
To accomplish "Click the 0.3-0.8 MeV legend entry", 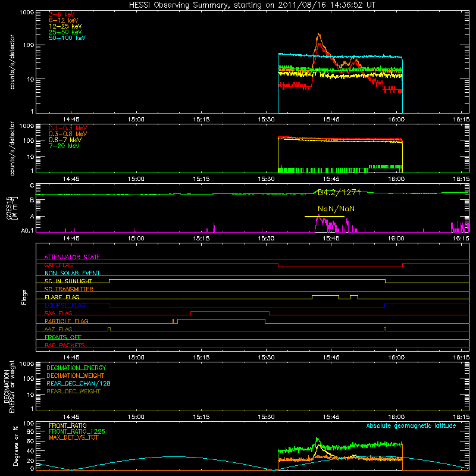I will pos(68,134).
